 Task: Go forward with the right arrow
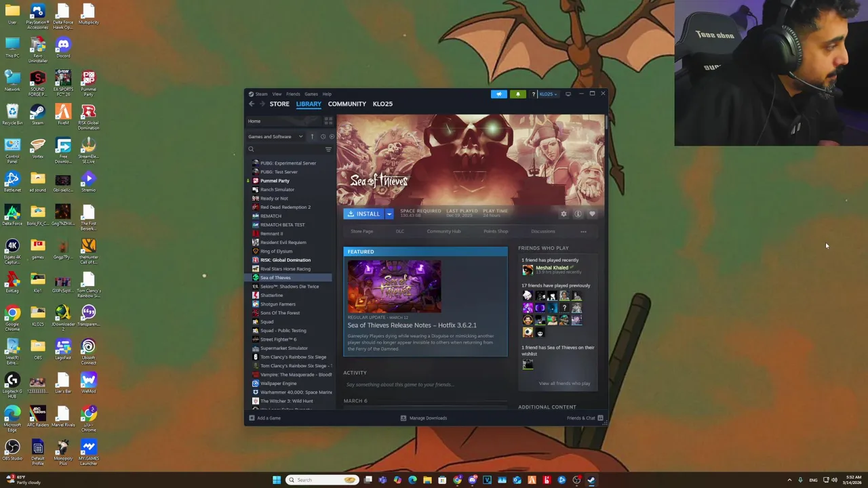pos(262,104)
